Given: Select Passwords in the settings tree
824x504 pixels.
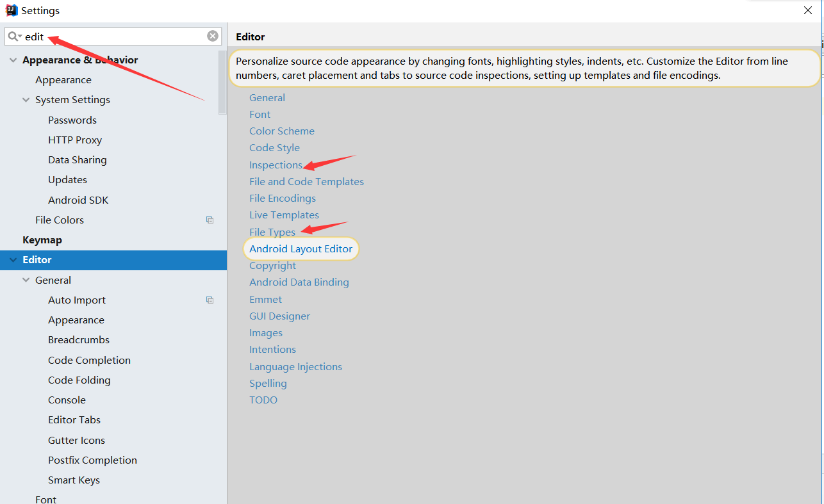Looking at the screenshot, I should (72, 120).
